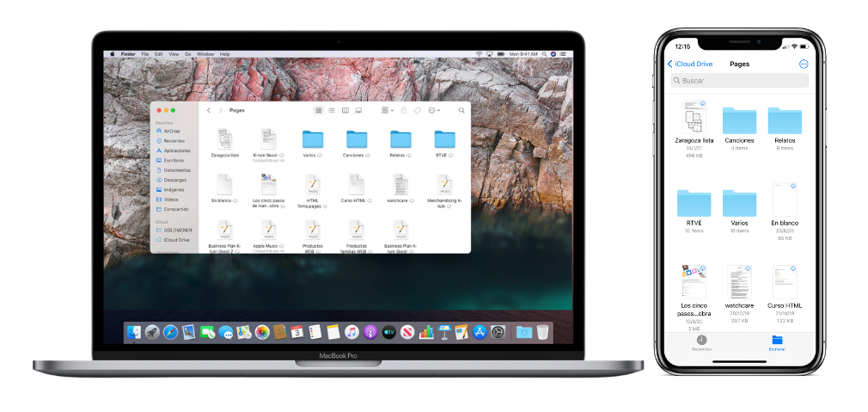Tap the ellipsis more button on iPhone
868x412 pixels.
pos(804,65)
